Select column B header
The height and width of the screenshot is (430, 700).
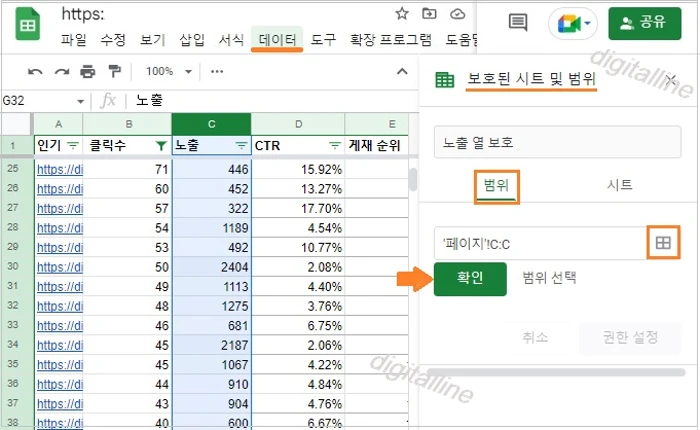(128, 124)
